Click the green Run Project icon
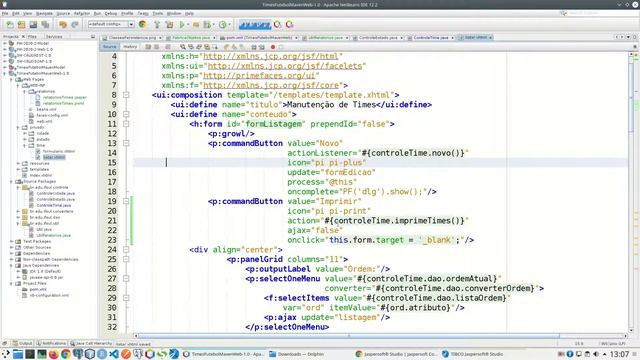The height and width of the screenshot is (360, 640). click(x=182, y=25)
